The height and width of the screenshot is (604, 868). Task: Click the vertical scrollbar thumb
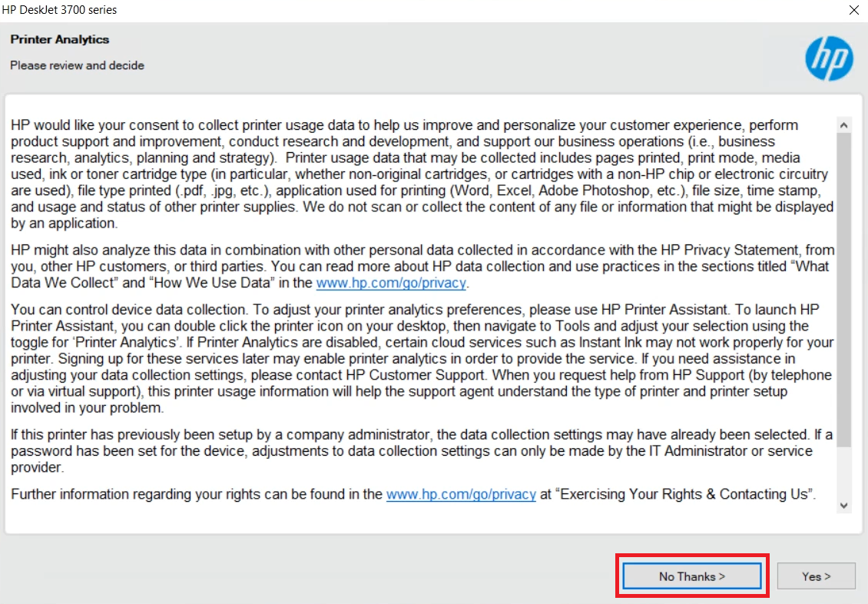[843, 290]
